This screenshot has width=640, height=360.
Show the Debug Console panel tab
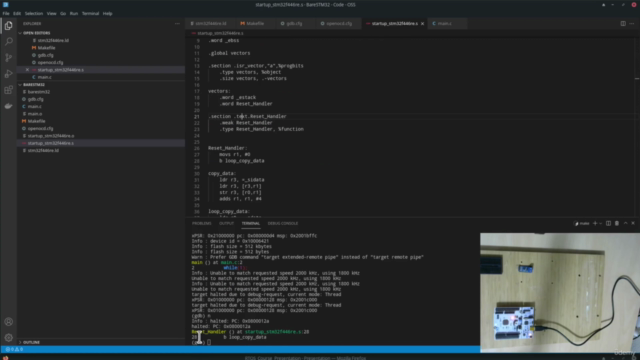[x=283, y=224]
